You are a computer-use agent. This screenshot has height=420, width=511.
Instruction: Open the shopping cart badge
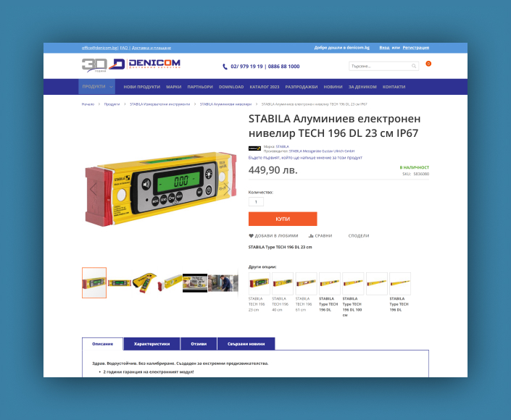click(x=428, y=64)
